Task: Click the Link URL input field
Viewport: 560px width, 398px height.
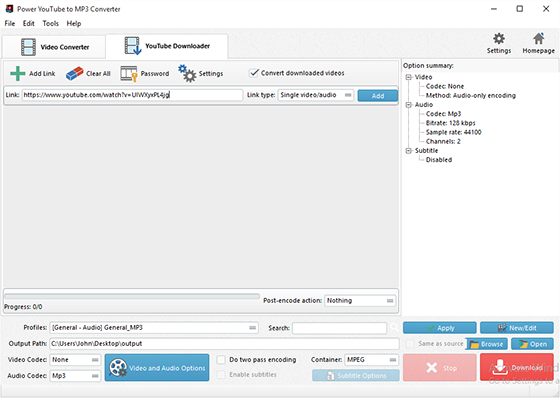Action: pos(132,95)
